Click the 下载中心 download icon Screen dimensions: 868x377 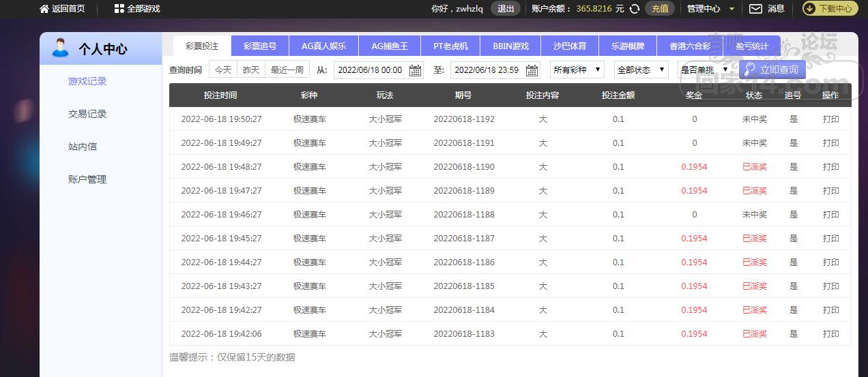tap(810, 9)
